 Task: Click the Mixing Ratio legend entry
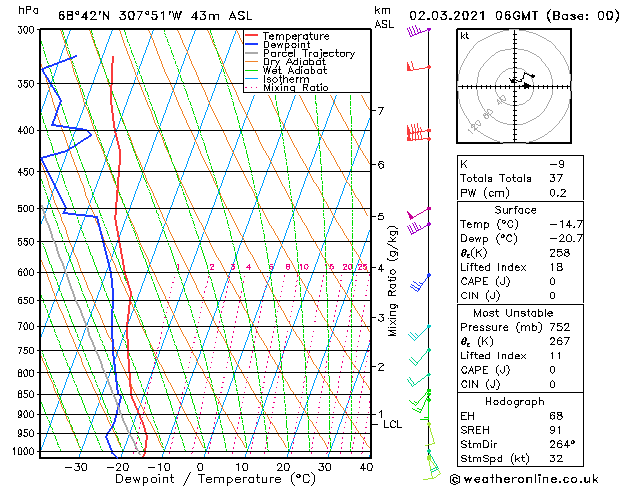coord(287,87)
